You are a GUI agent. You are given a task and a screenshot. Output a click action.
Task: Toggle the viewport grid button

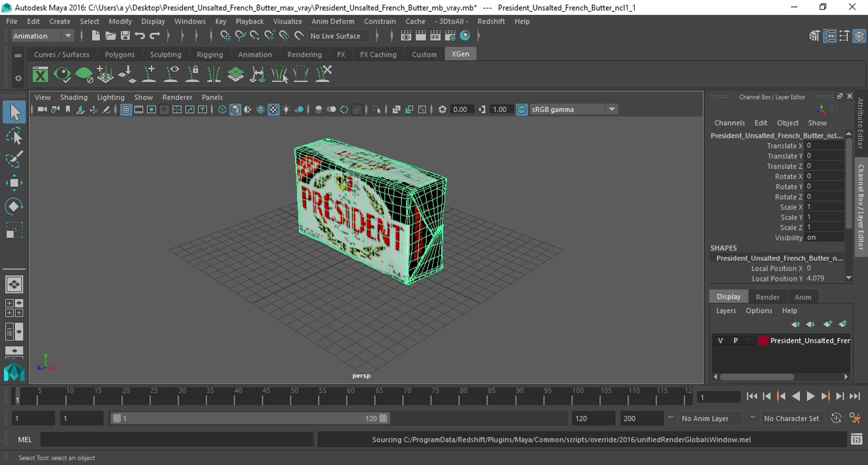(x=126, y=109)
